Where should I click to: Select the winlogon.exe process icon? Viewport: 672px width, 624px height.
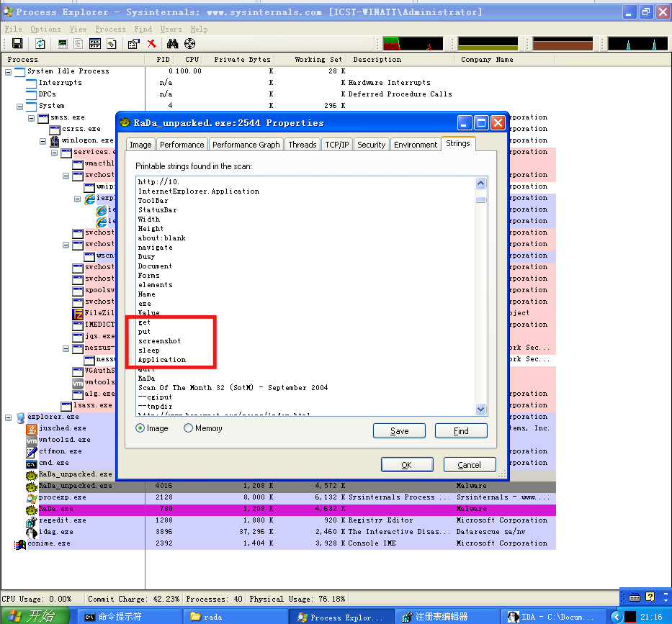(x=55, y=140)
